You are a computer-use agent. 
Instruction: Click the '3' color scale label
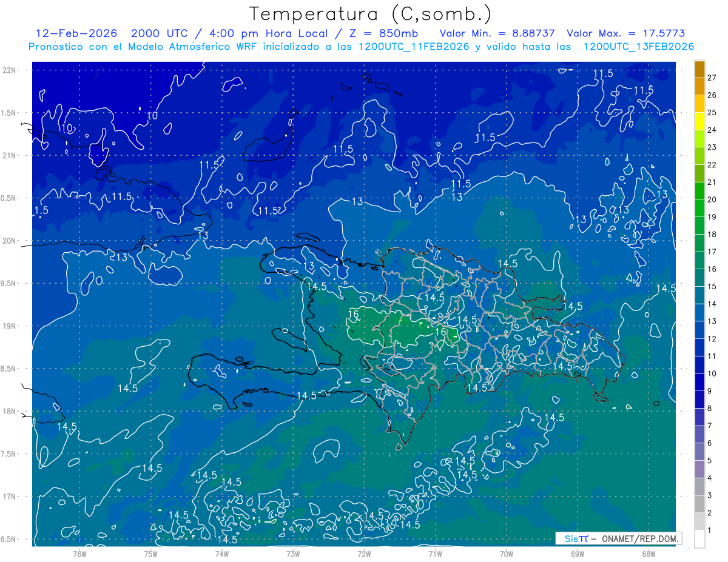point(710,495)
